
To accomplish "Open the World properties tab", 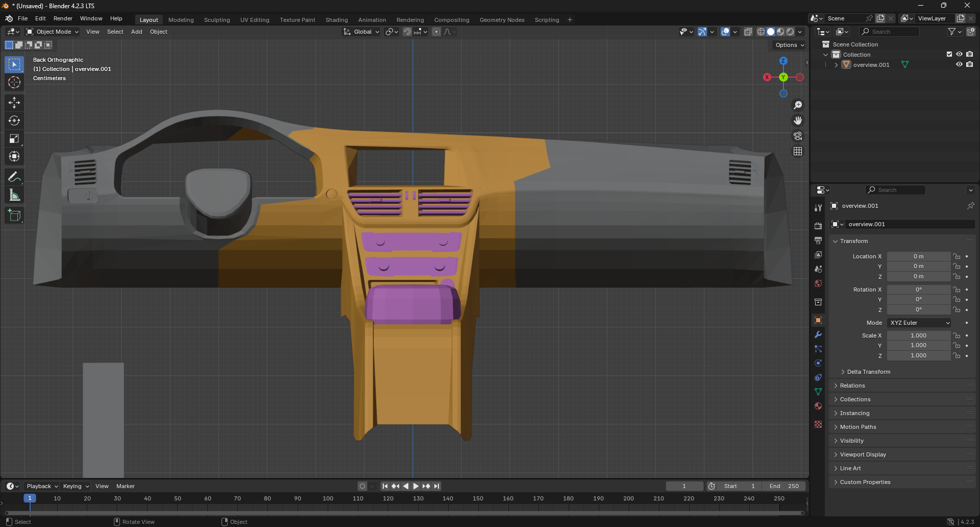I will click(818, 283).
